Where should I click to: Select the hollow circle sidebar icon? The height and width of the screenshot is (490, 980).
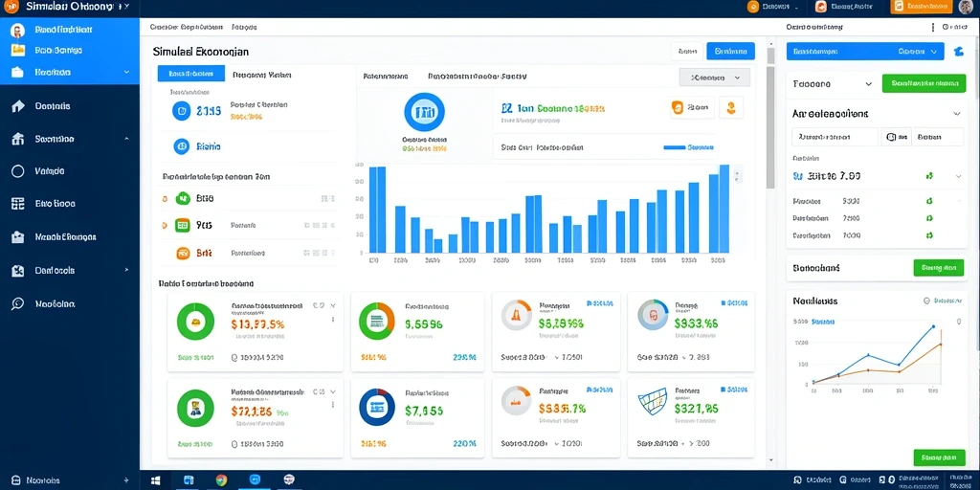click(x=18, y=170)
